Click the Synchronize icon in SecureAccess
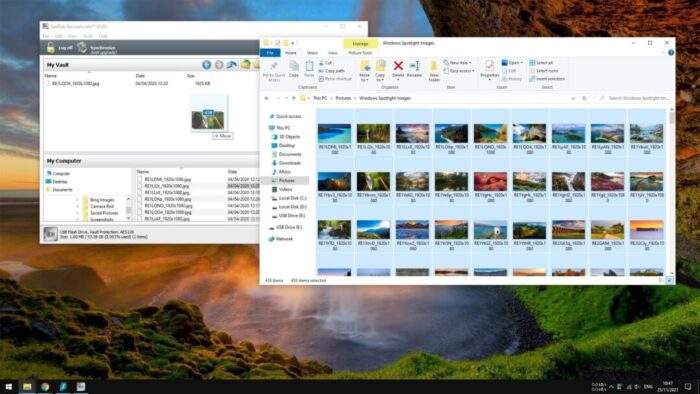The height and width of the screenshot is (394, 700). pyautogui.click(x=82, y=47)
